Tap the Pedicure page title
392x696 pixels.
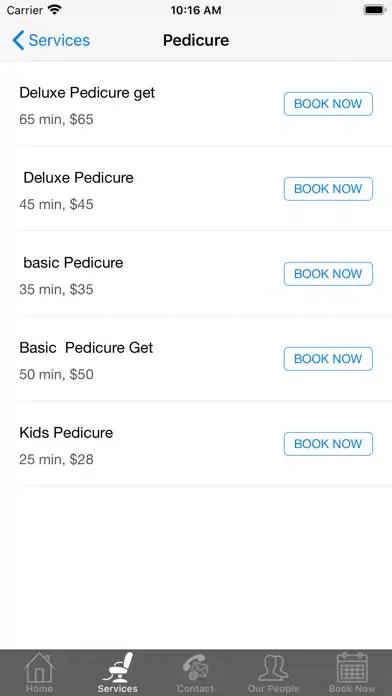[196, 40]
